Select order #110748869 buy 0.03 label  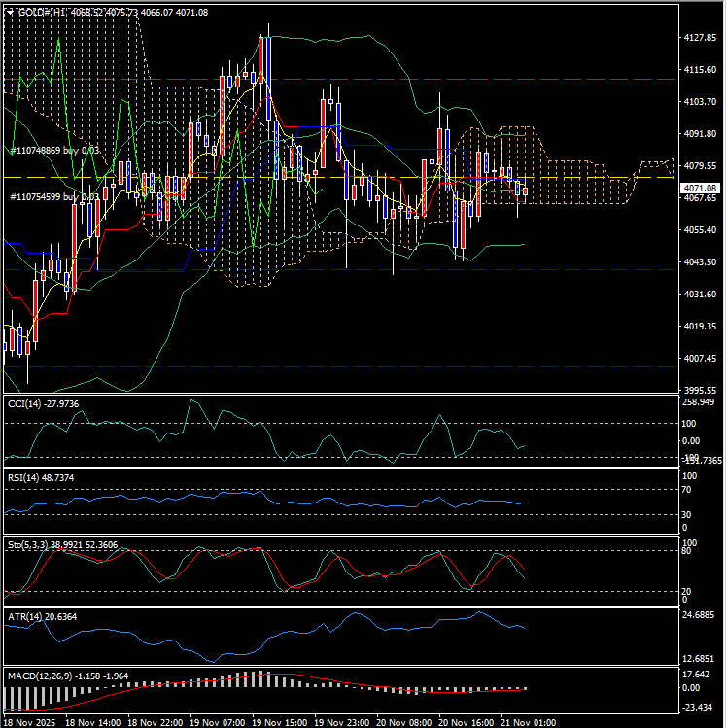pos(54,151)
